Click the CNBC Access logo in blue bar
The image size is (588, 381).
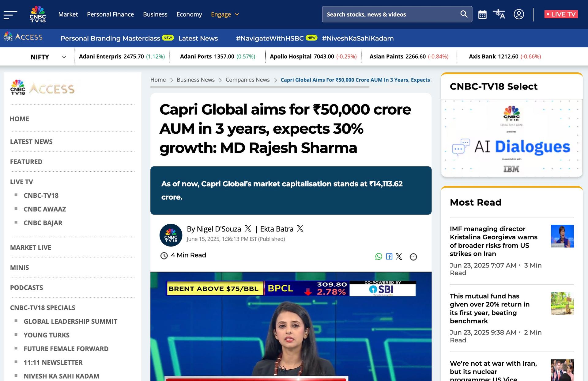click(23, 37)
